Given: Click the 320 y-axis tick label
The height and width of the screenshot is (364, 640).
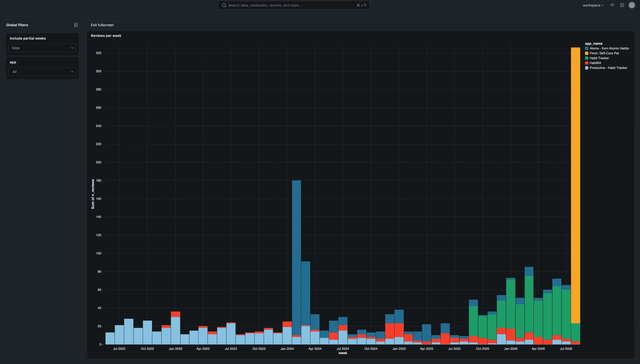Looking at the screenshot, I should (98, 53).
